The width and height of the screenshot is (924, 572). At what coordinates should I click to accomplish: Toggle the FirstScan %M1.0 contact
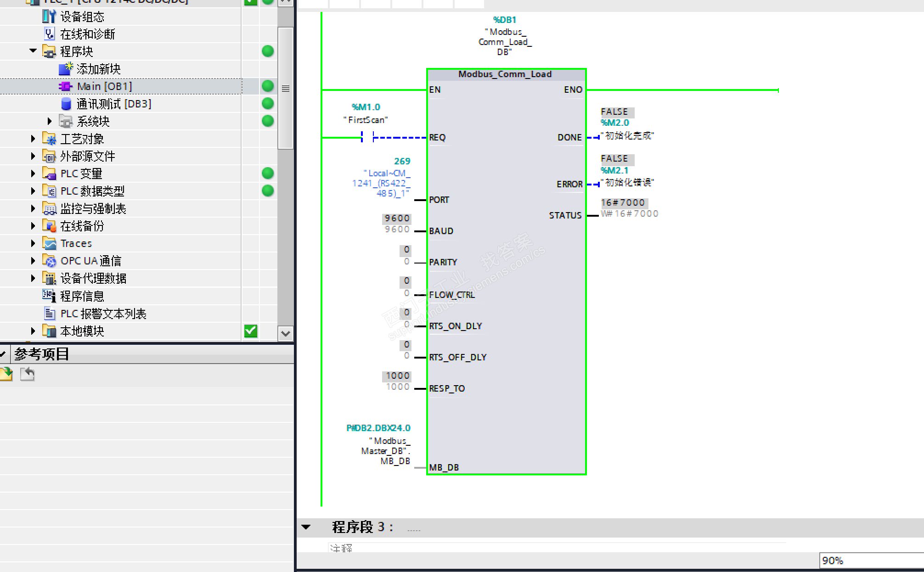tap(367, 137)
